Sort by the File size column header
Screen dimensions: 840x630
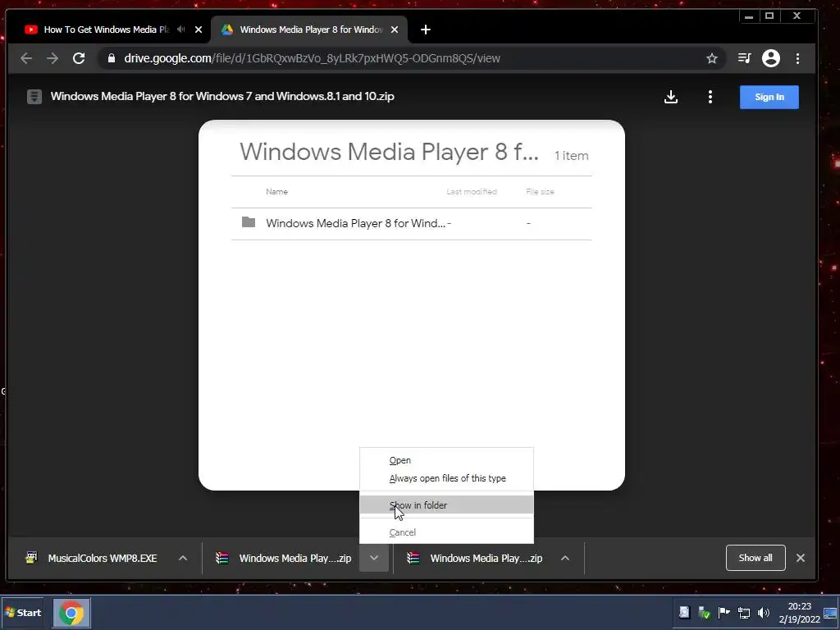tap(540, 192)
